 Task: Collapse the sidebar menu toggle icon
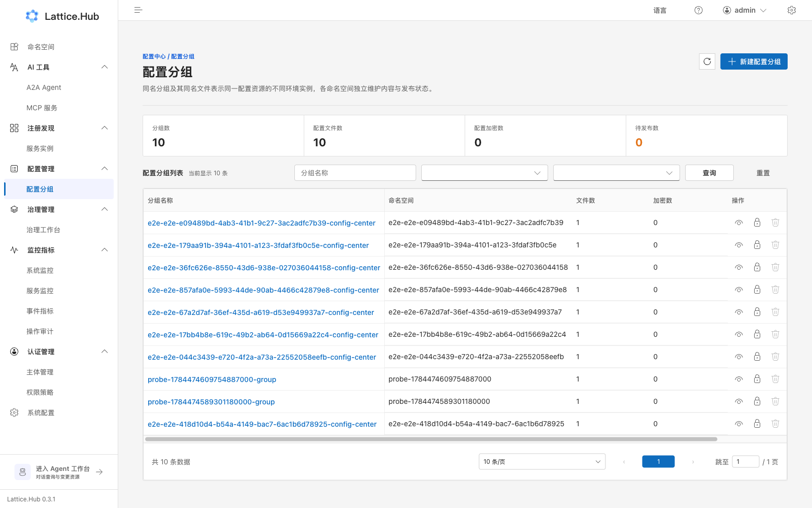pos(138,10)
